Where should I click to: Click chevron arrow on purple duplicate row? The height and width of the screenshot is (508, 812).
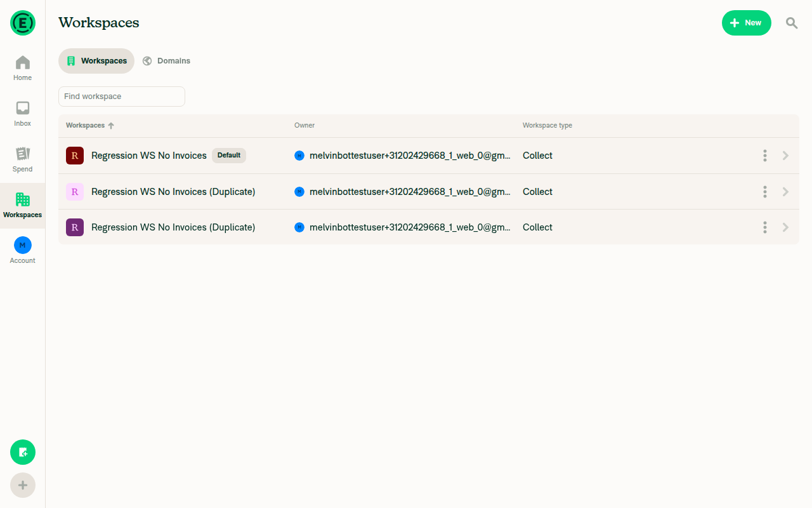click(x=785, y=227)
